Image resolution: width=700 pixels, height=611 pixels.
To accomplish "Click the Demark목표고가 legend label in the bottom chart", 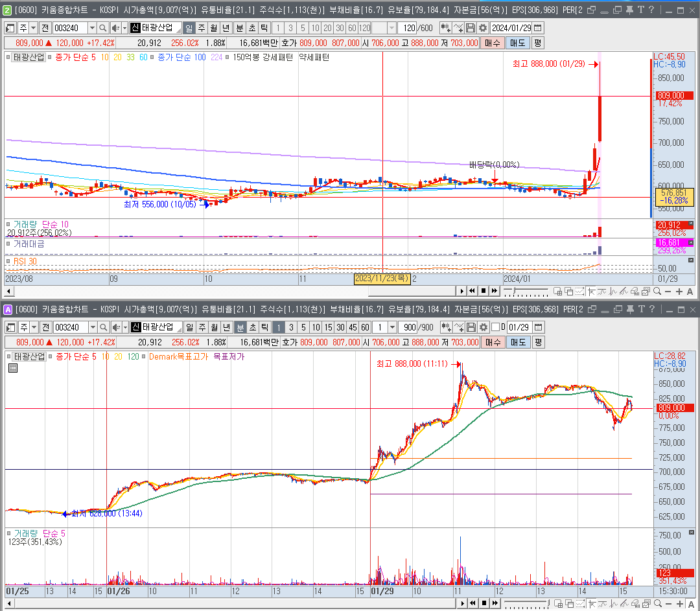I will click(179, 356).
